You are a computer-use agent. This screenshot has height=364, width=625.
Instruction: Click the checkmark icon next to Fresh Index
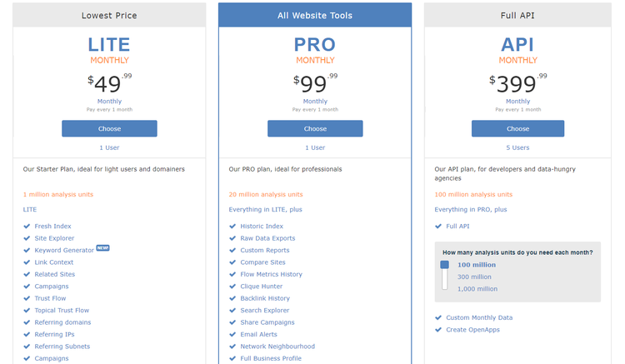click(27, 227)
